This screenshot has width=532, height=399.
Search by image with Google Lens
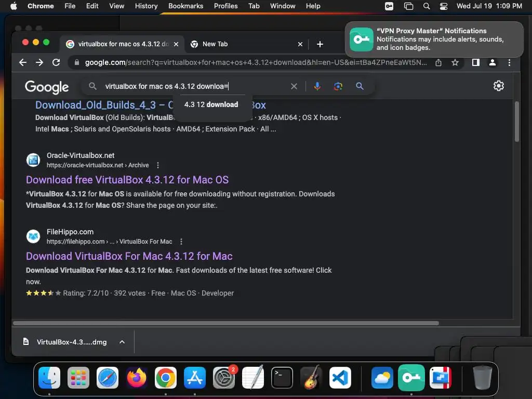click(x=338, y=86)
